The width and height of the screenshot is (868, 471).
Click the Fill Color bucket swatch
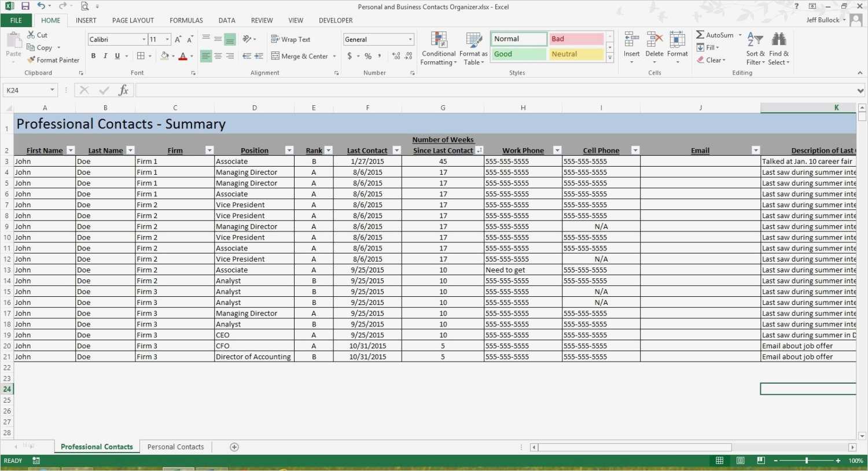[x=165, y=56]
